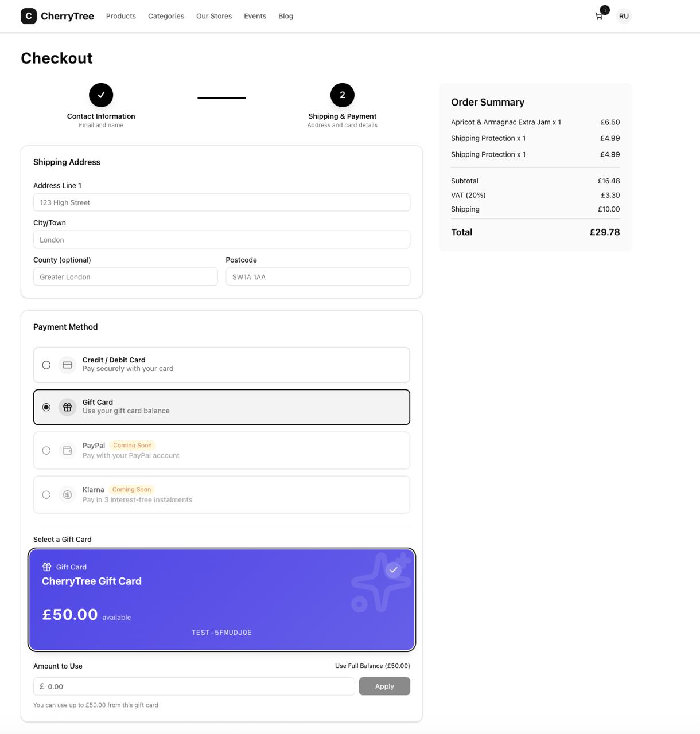Screen dimensions: 700x734
Task: Click the credit card icon beside Credit / Debit Card
Action: coord(67,364)
